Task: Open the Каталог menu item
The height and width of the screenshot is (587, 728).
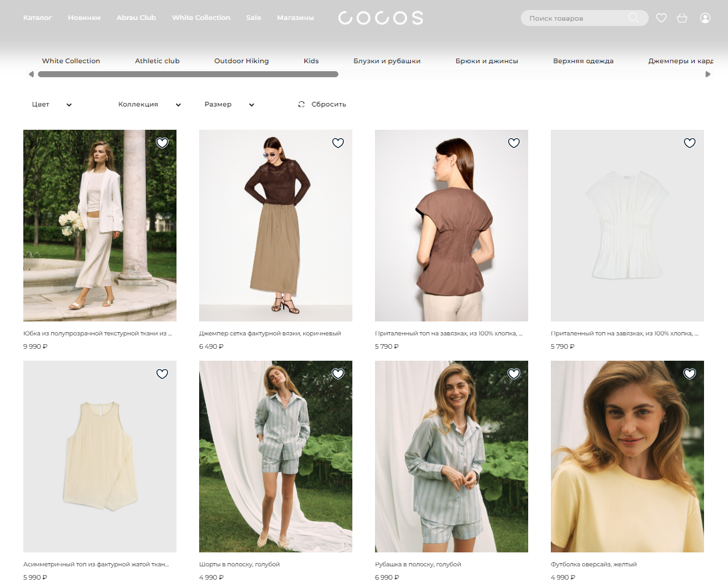Action: tap(37, 18)
